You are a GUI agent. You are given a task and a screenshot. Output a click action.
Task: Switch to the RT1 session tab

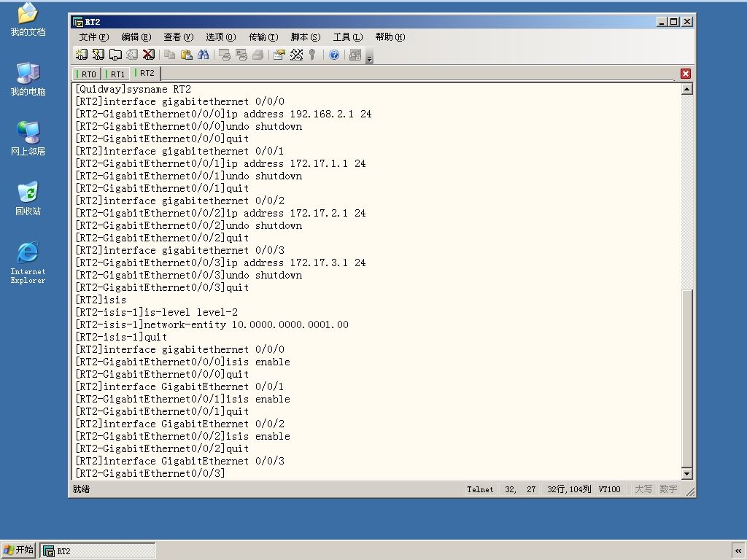point(116,74)
